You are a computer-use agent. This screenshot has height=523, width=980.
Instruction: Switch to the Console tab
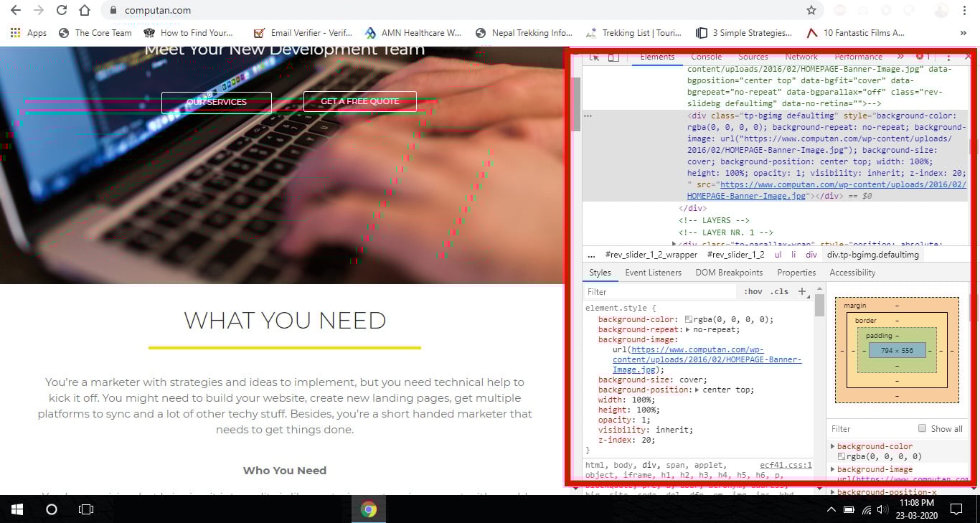pyautogui.click(x=706, y=57)
